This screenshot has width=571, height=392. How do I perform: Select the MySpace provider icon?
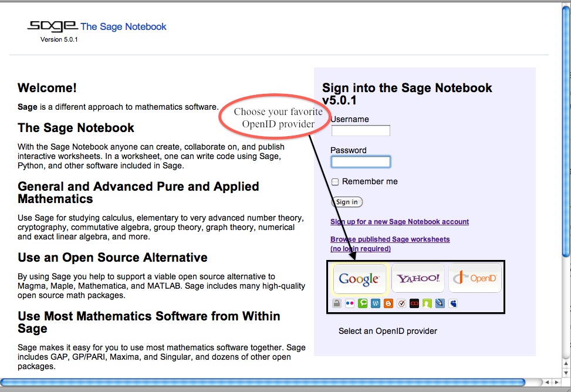[453, 303]
